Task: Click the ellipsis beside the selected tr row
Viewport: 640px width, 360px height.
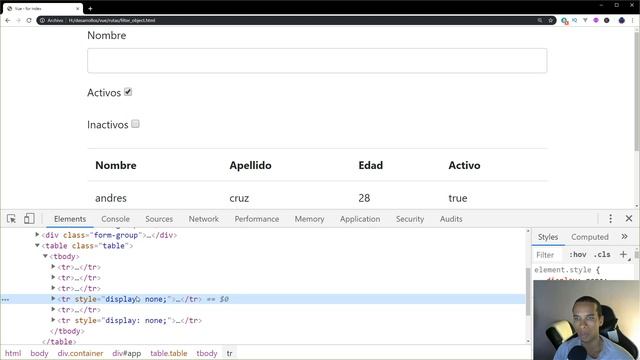Action: point(5,300)
